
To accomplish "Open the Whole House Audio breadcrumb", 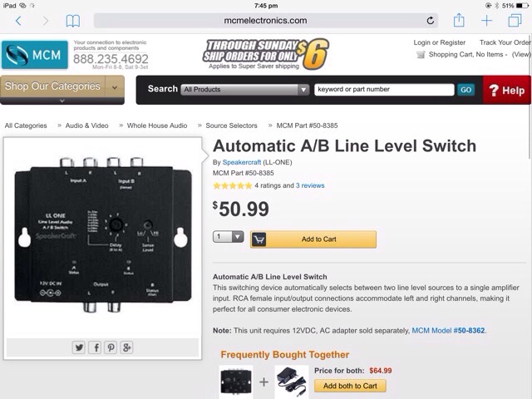I will pos(157,126).
